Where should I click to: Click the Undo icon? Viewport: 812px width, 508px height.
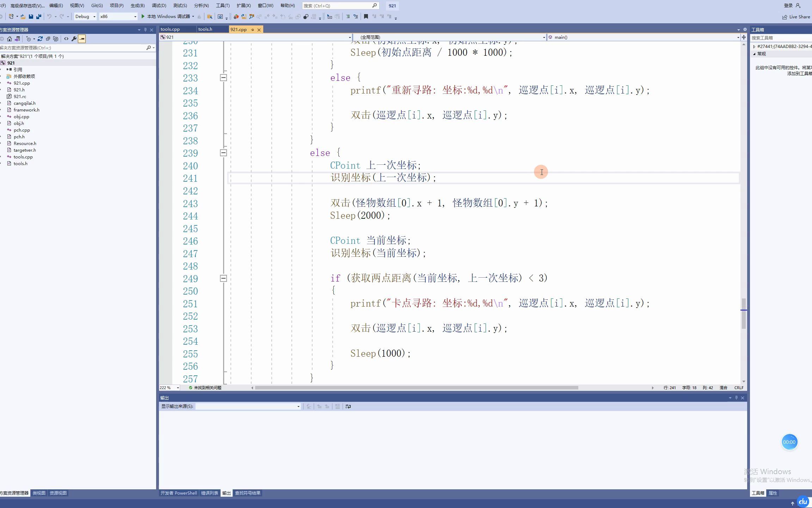point(50,16)
